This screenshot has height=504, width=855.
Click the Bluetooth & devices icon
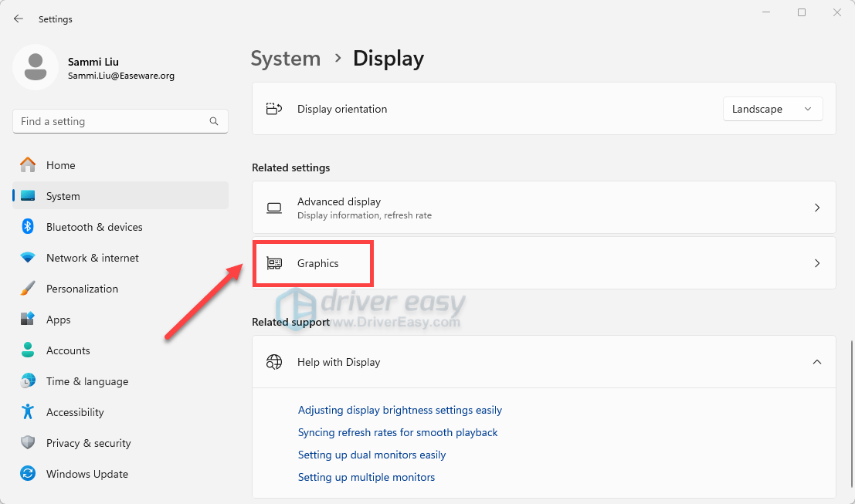28,227
